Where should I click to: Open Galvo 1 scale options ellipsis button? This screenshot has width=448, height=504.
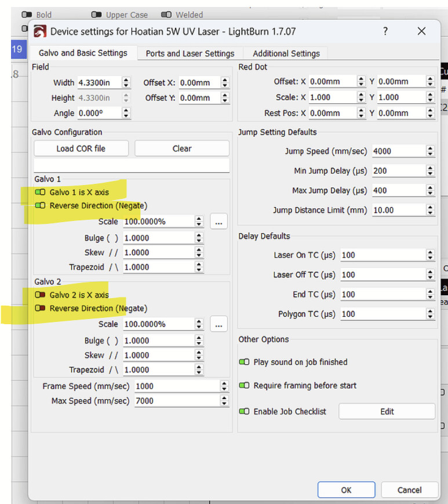tap(218, 222)
